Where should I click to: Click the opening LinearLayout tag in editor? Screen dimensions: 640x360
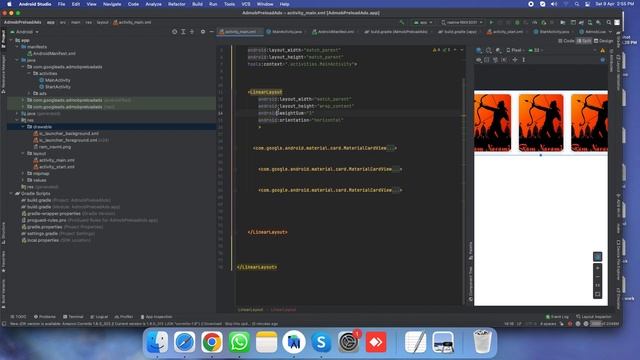(x=265, y=92)
